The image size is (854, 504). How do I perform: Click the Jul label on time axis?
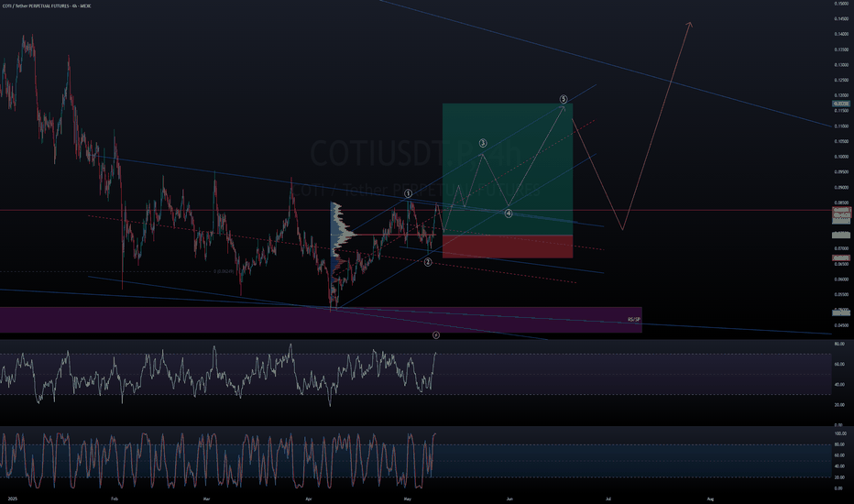coord(608,499)
